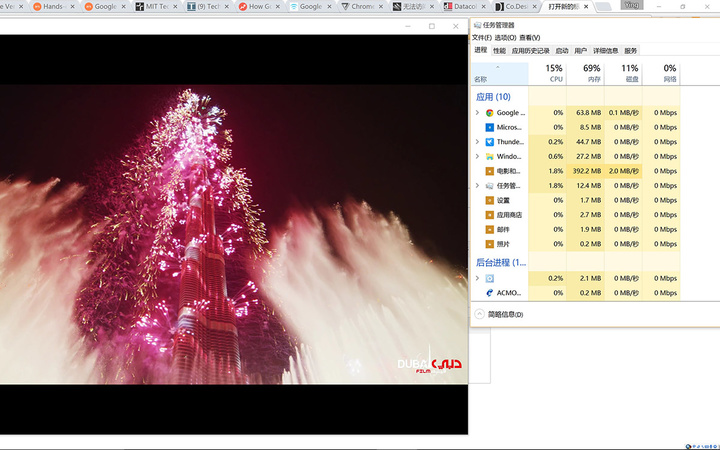Click the Windows Explorer process icon
Viewport: 720px width, 450px height.
pyautogui.click(x=490, y=157)
